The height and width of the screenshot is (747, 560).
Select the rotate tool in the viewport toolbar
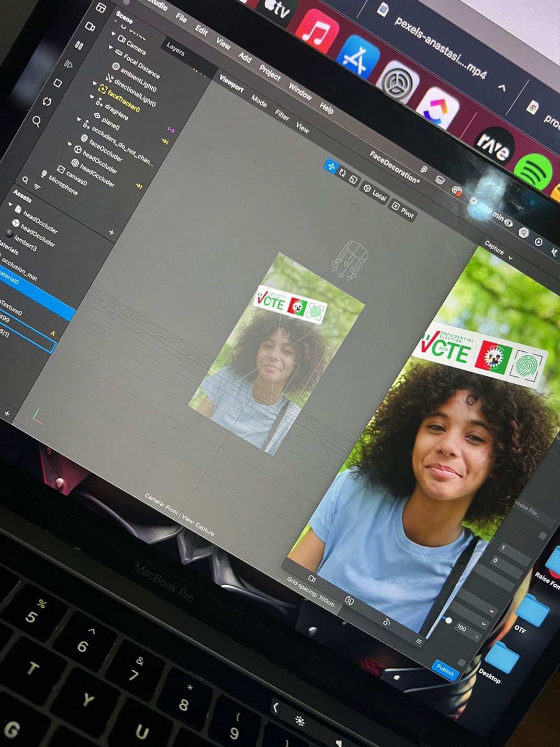pyautogui.click(x=342, y=173)
